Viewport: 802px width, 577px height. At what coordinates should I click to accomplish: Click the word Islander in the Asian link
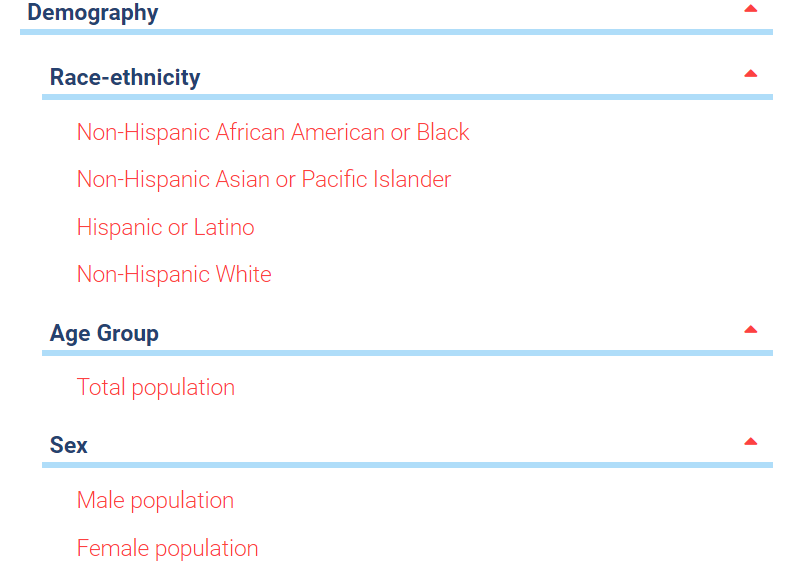click(412, 179)
